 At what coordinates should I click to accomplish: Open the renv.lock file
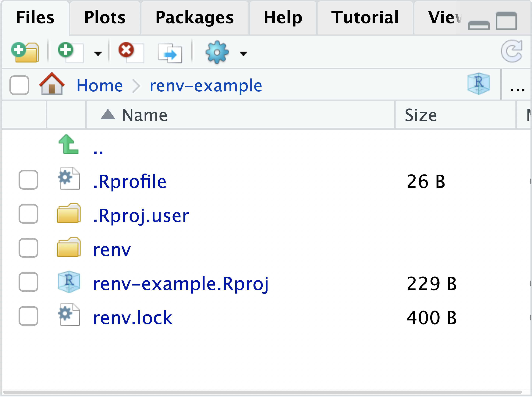pos(133,318)
